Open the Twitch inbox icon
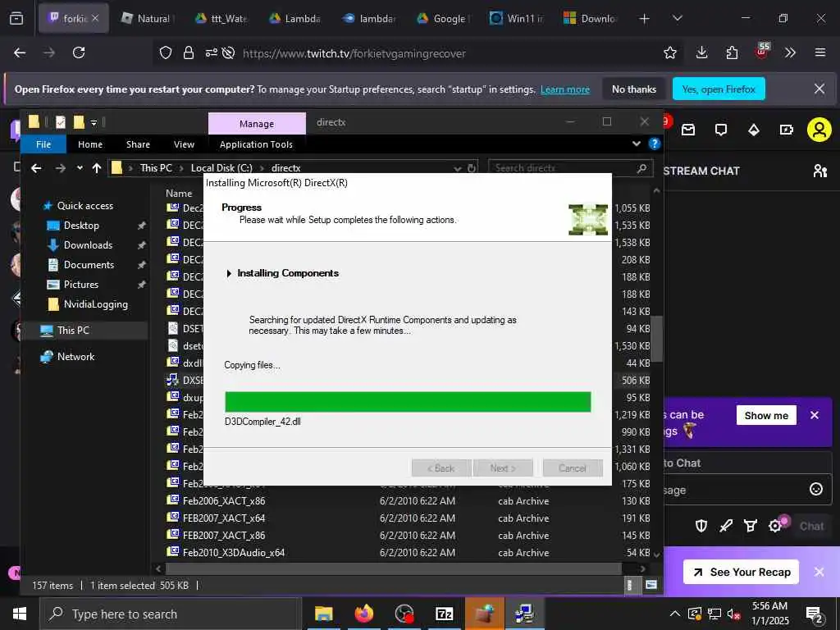The width and height of the screenshot is (840, 630). click(688, 130)
